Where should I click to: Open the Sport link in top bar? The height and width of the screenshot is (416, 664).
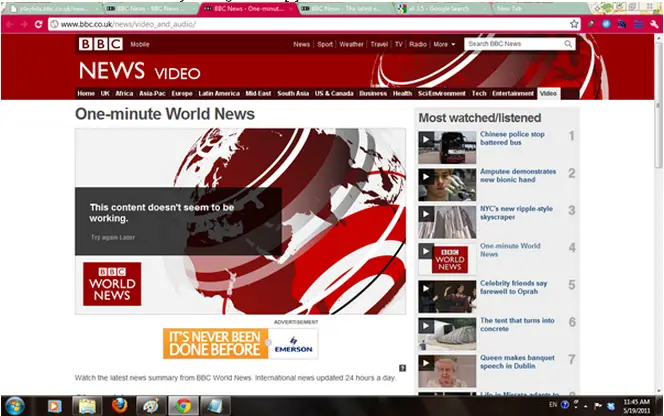point(325,44)
